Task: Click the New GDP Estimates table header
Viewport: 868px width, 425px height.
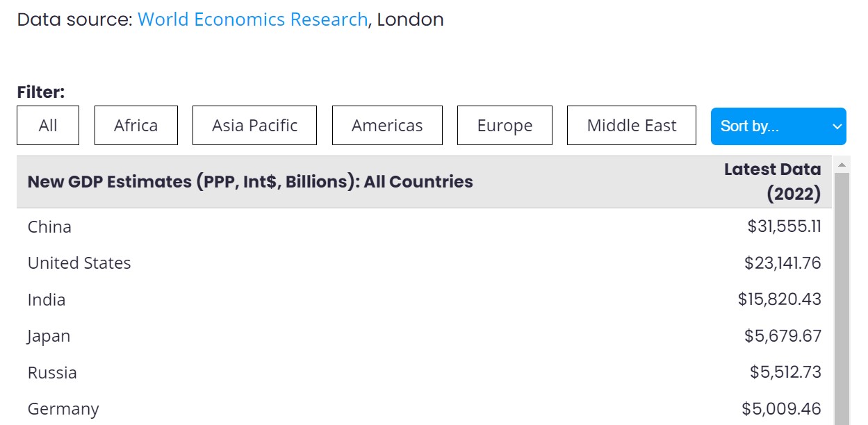Action: 250,182
